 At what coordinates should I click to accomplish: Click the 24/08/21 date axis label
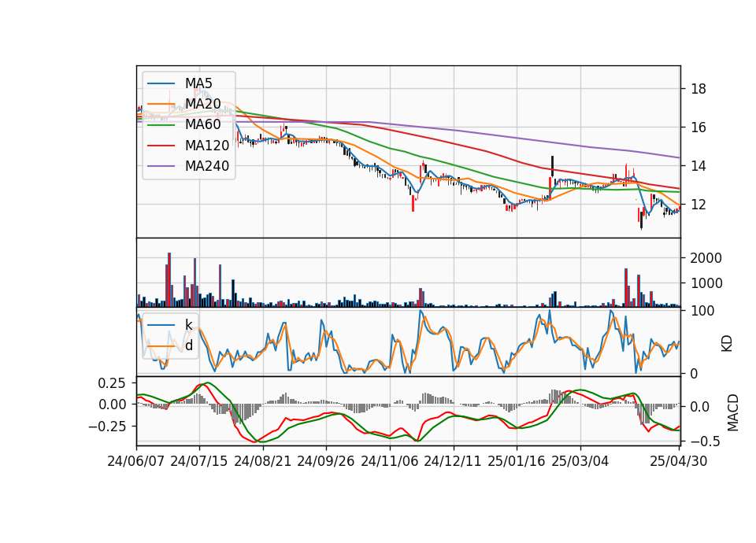point(263,461)
